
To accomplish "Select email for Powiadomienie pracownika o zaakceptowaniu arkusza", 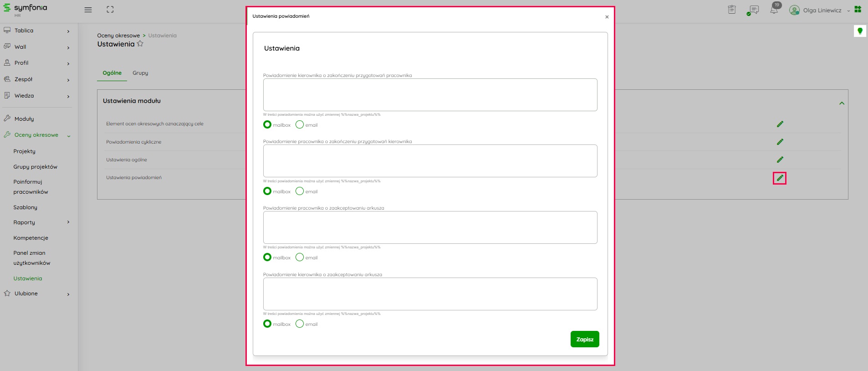I will pyautogui.click(x=300, y=257).
